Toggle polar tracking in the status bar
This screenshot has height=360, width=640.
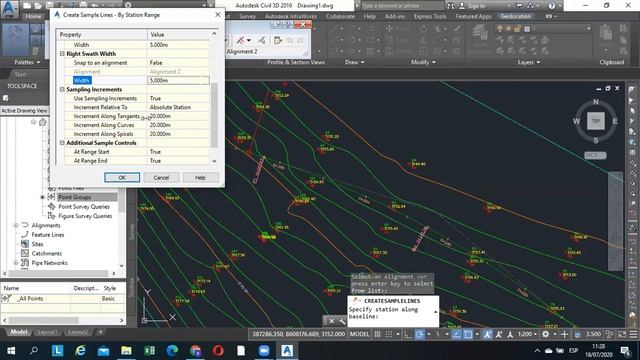click(419, 334)
